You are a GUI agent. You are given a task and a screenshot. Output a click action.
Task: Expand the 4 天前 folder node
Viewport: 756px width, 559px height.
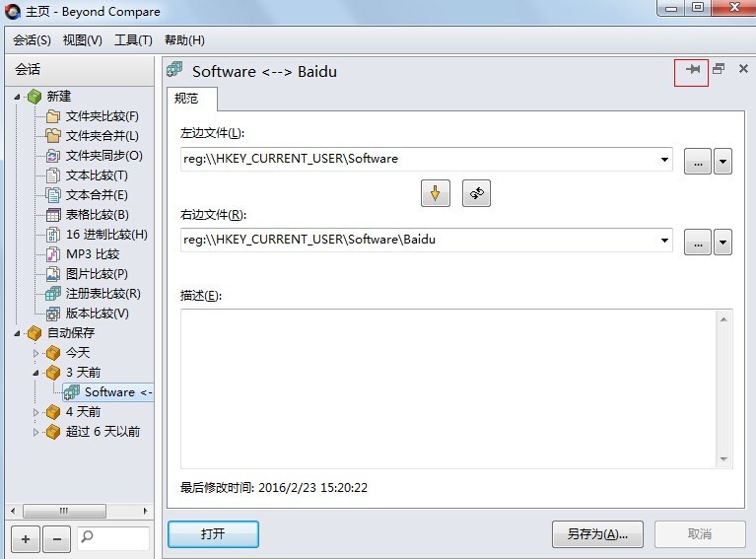[x=35, y=412]
